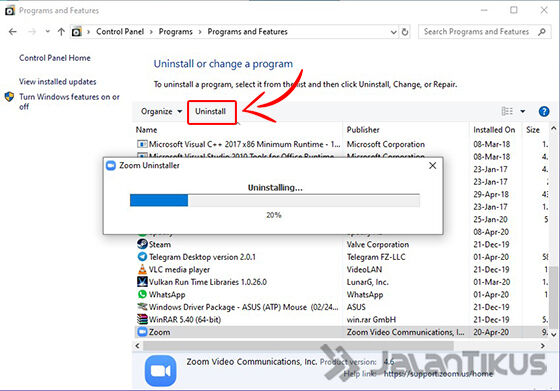The image size is (560, 391).
Task: Select the WhatsApp name entry
Action: tap(167, 295)
